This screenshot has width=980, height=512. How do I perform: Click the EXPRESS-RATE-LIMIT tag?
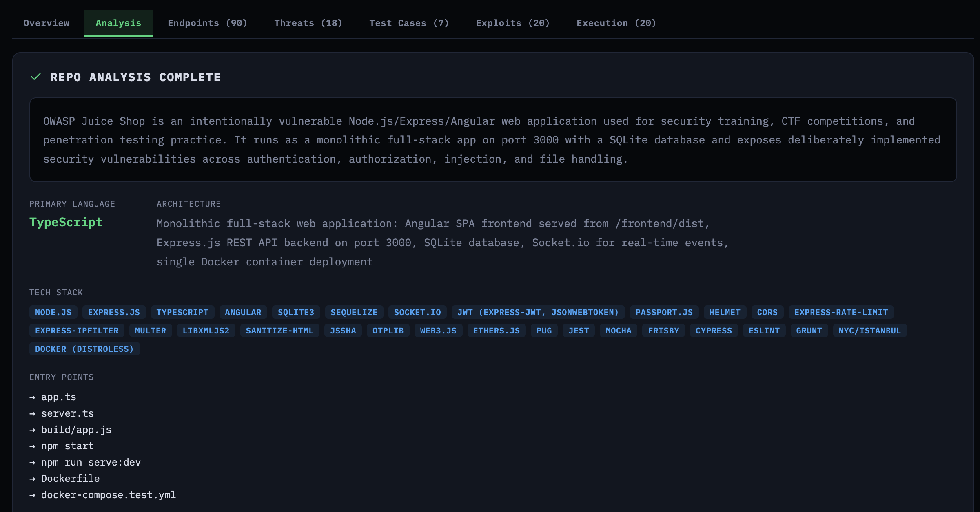841,312
